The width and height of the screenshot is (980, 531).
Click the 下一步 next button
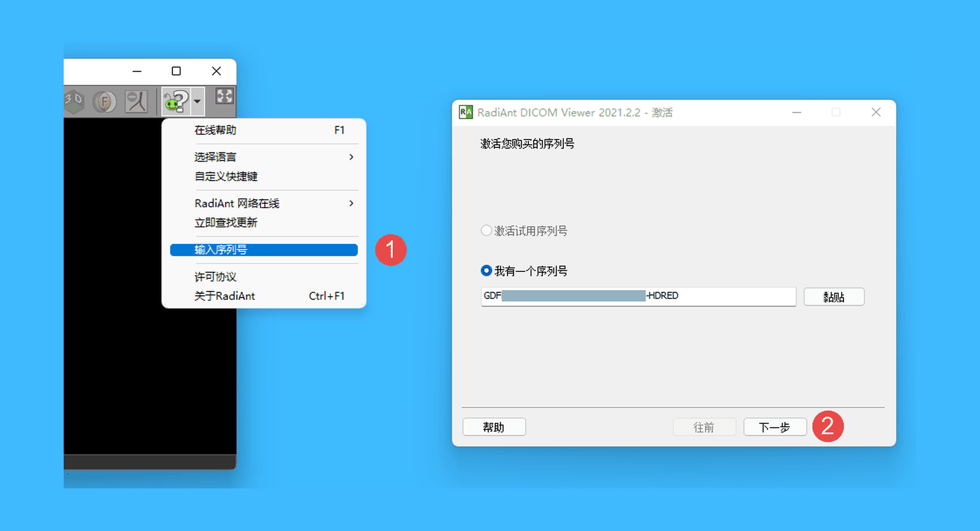[x=775, y=427]
